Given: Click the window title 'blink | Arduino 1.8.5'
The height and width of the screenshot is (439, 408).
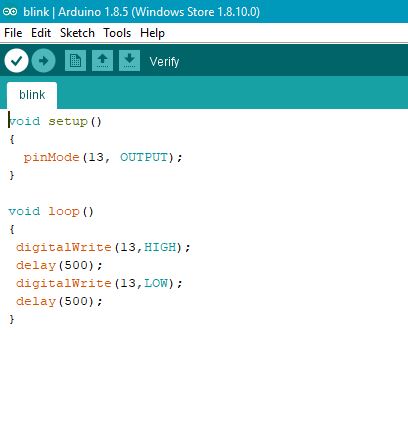Looking at the screenshot, I should pyautogui.click(x=76, y=12).
